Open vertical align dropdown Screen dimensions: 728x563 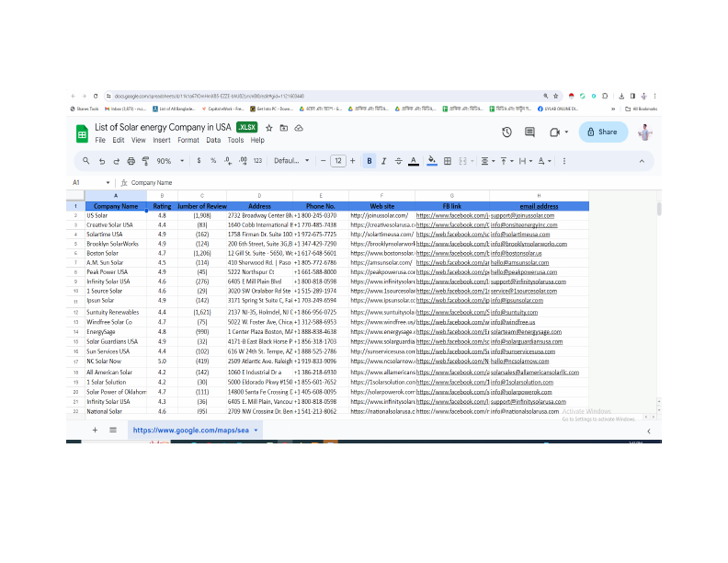pyautogui.click(x=506, y=161)
